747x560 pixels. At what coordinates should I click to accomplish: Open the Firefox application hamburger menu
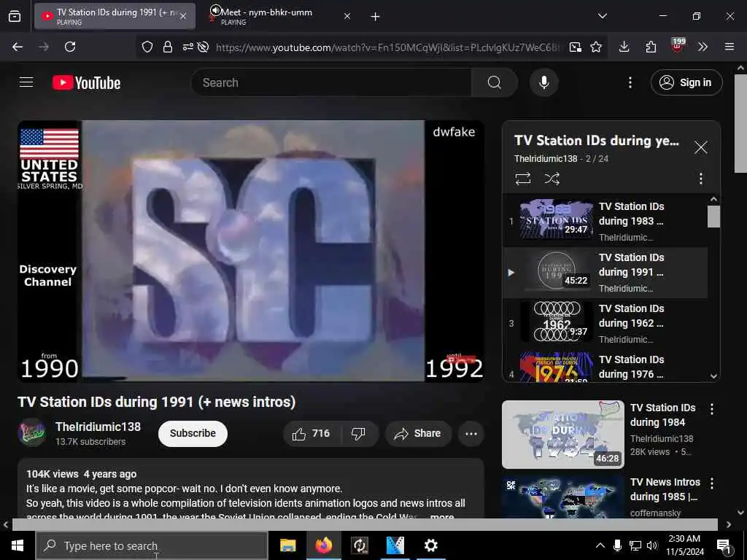pos(729,47)
